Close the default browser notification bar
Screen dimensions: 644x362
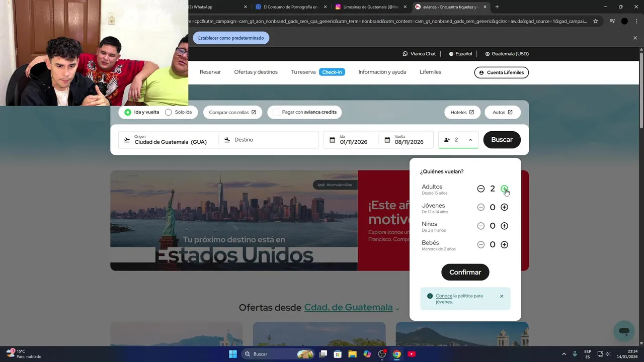coord(635,38)
